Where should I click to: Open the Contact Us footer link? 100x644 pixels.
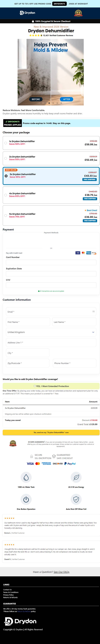click(x=8, y=589)
